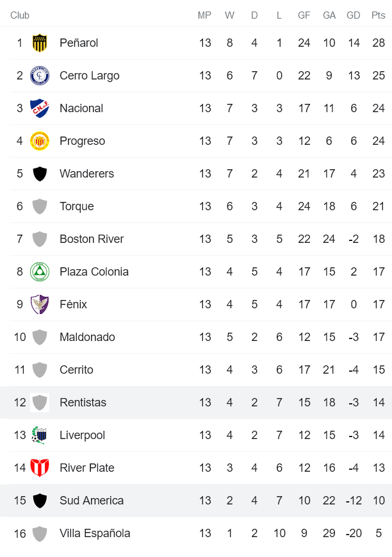Click the Cerro Largo crest icon
Screen dimensions: 392x557
coord(40,76)
